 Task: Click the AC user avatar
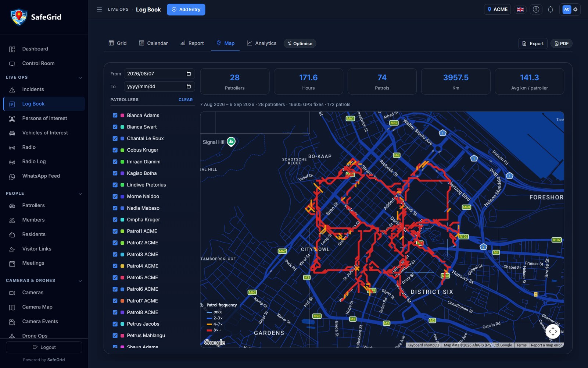pyautogui.click(x=567, y=10)
